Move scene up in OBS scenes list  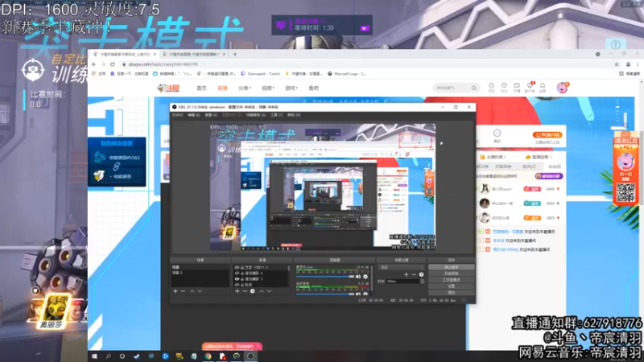click(192, 291)
